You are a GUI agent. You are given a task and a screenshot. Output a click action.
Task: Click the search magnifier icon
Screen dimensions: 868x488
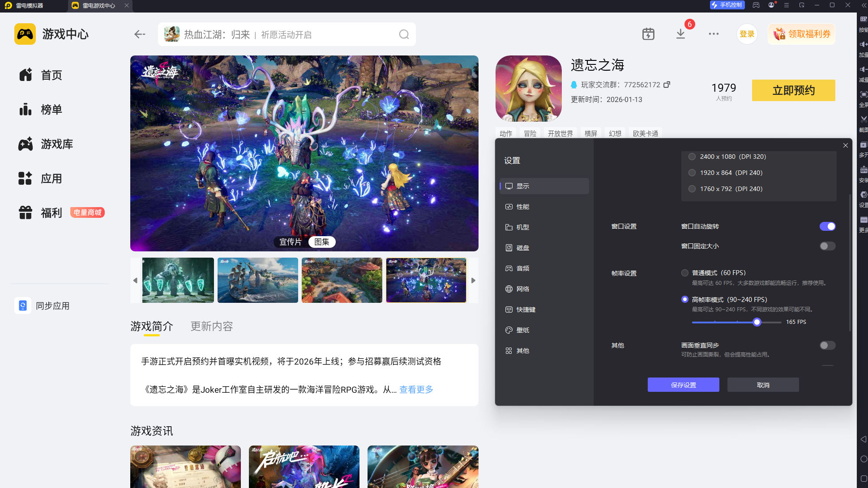tap(404, 34)
